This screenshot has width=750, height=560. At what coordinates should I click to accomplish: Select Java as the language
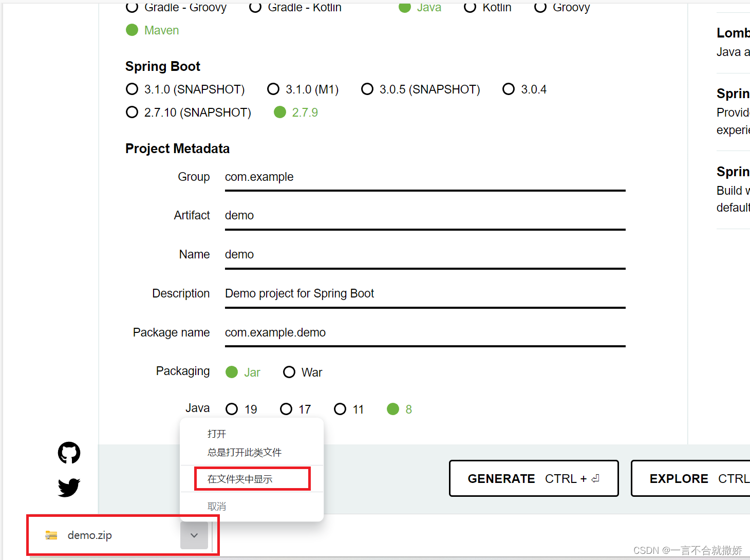coord(420,7)
